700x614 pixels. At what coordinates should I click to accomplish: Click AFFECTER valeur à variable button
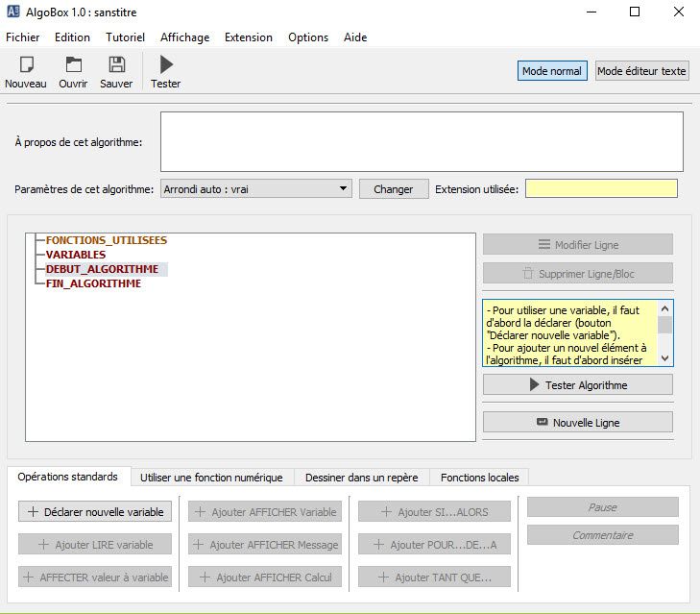tap(95, 577)
